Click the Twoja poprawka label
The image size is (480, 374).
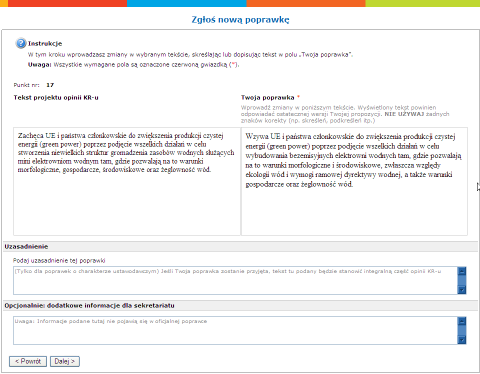click(x=268, y=98)
